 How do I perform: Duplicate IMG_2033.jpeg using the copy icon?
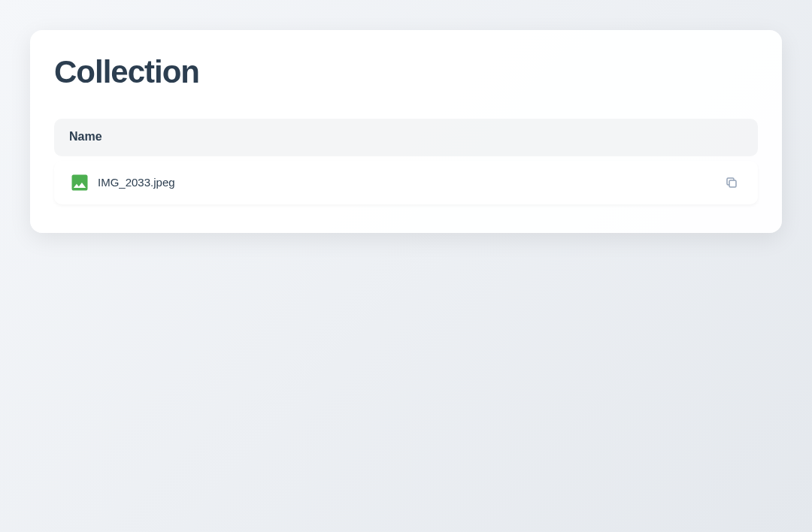[x=732, y=183]
